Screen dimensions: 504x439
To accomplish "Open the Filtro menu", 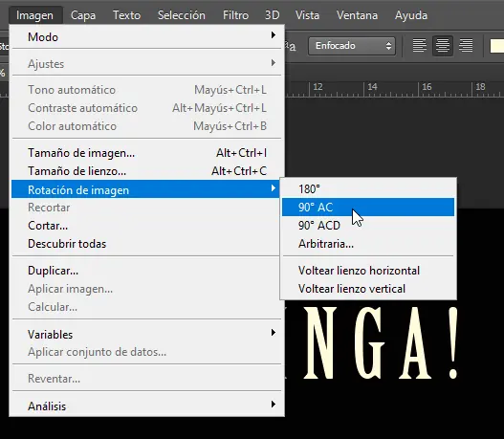I will (x=235, y=15).
